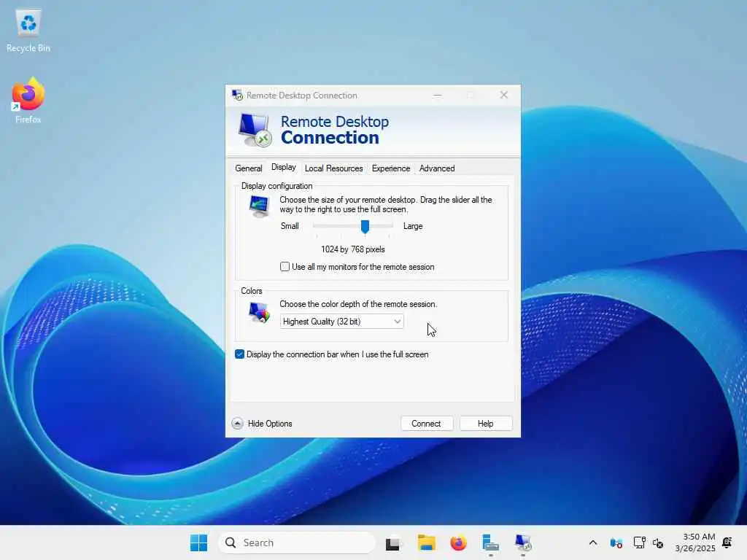Open the Local Resources tab
This screenshot has height=560, width=747.
pyautogui.click(x=333, y=168)
